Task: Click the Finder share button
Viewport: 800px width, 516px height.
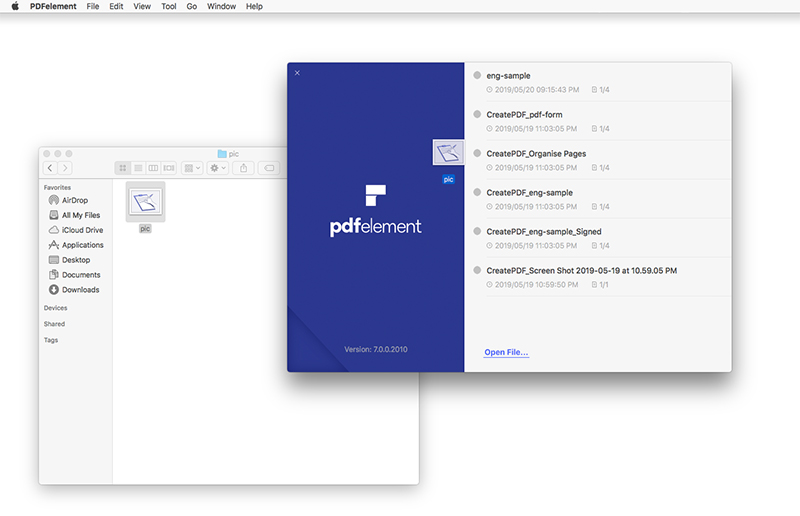Action: tap(245, 168)
